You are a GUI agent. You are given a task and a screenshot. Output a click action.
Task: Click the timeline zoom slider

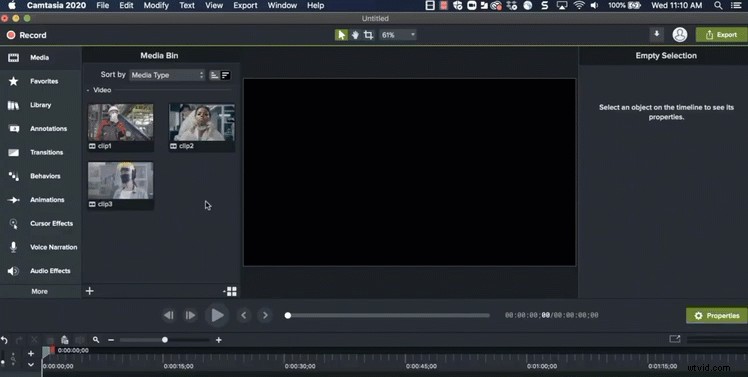165,340
